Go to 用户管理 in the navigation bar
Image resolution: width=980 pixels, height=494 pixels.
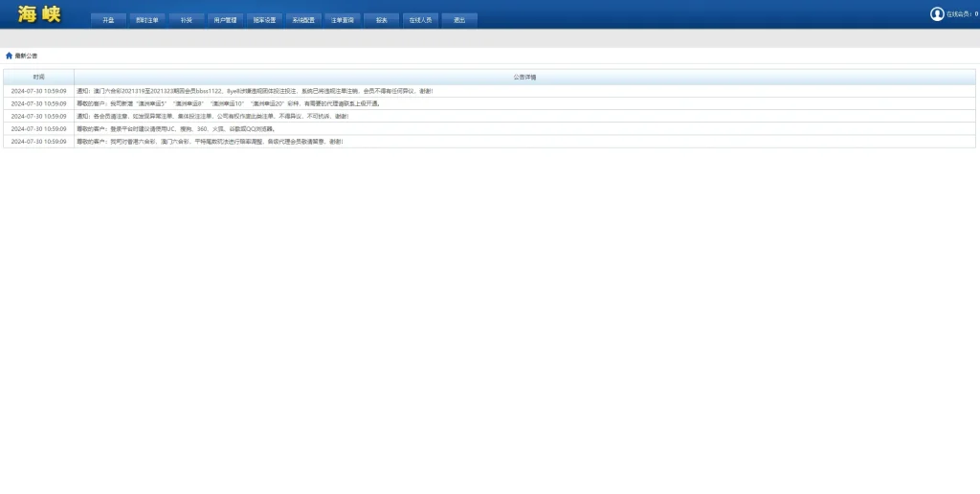[x=226, y=20]
